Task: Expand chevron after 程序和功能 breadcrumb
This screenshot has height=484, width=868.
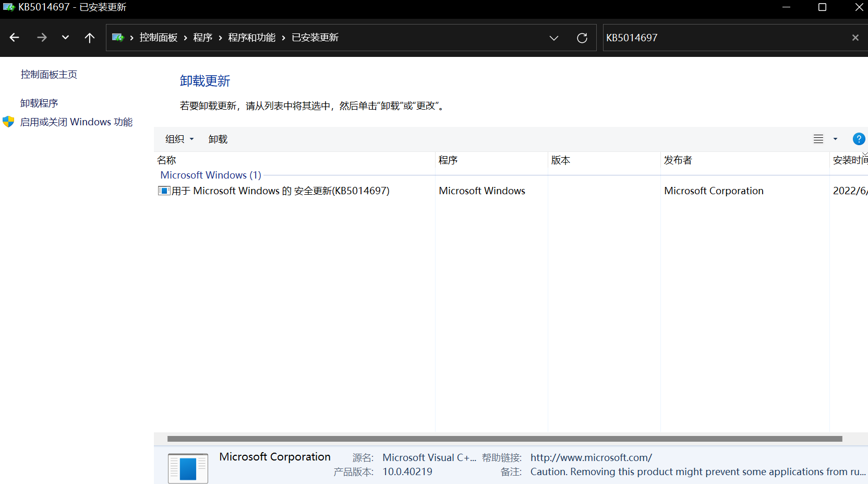Action: pyautogui.click(x=283, y=38)
